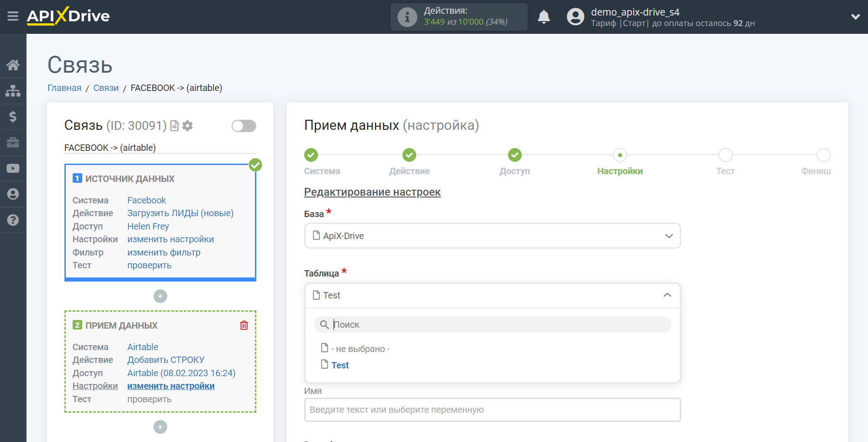Open the actions info icon
This screenshot has width=868, height=442.
pos(407,17)
